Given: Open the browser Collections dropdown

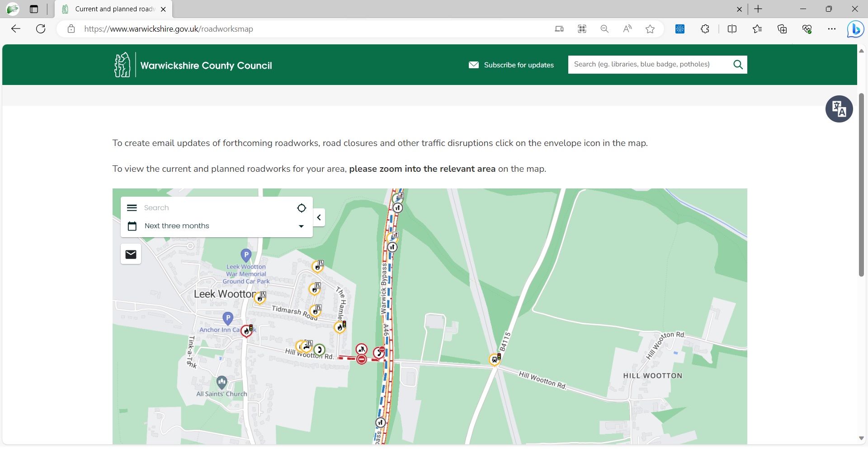Looking at the screenshot, I should (x=782, y=28).
